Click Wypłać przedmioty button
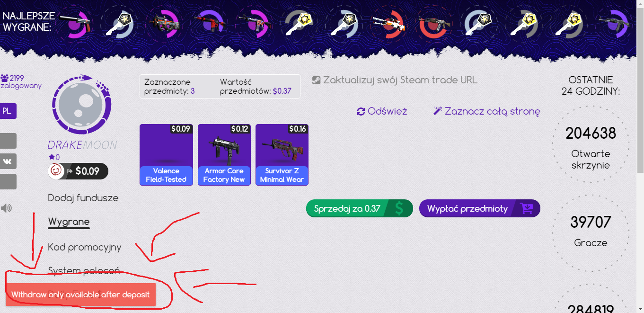 click(x=480, y=208)
